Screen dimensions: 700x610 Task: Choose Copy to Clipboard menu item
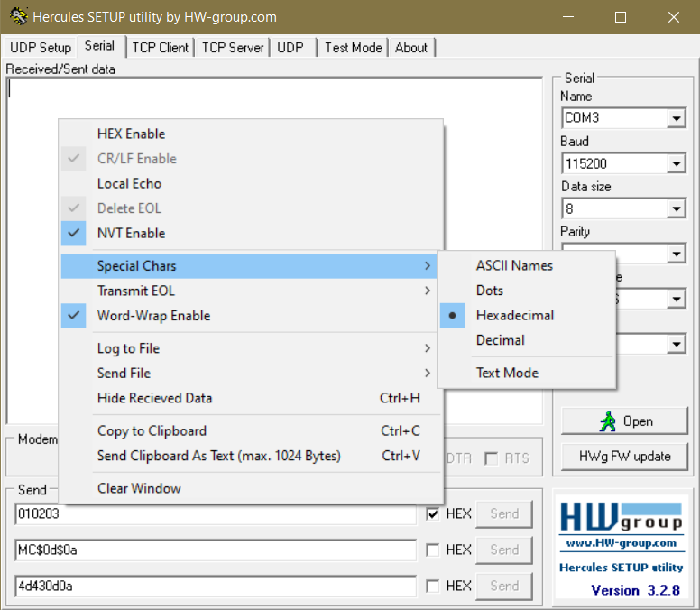253,431
